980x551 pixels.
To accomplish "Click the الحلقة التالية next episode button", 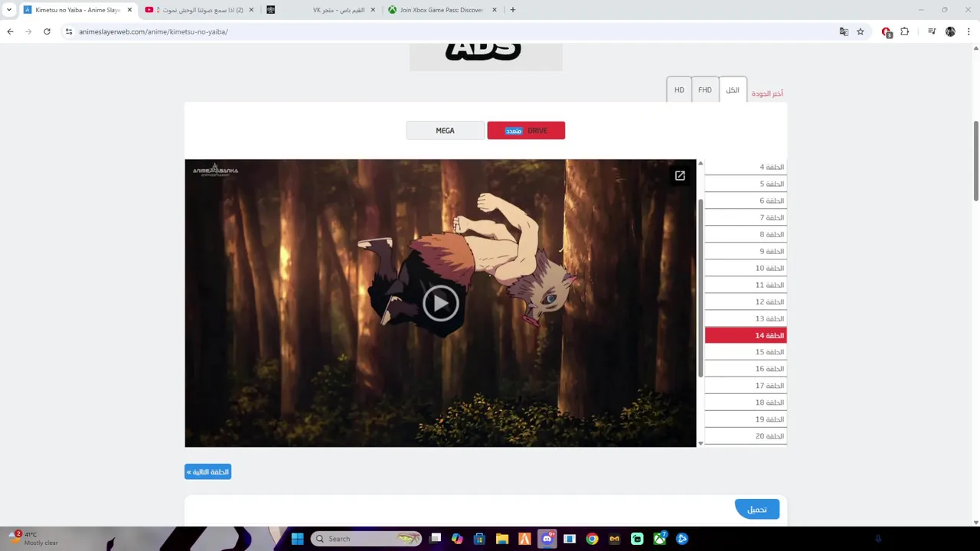I will point(207,472).
